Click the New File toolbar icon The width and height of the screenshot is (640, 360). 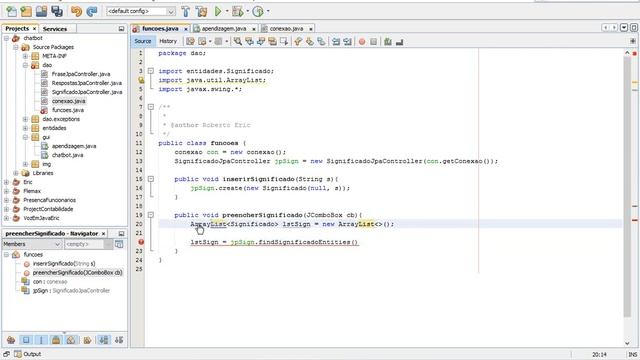(11, 11)
